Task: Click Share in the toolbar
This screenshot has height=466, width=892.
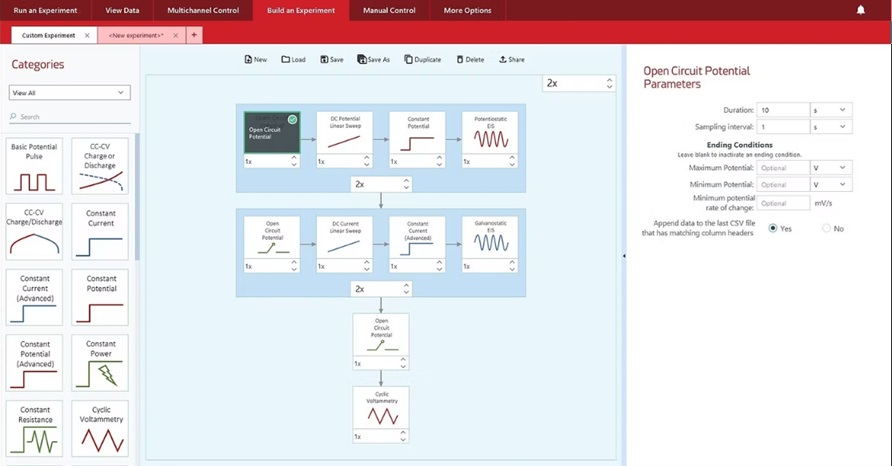Action: (x=512, y=59)
